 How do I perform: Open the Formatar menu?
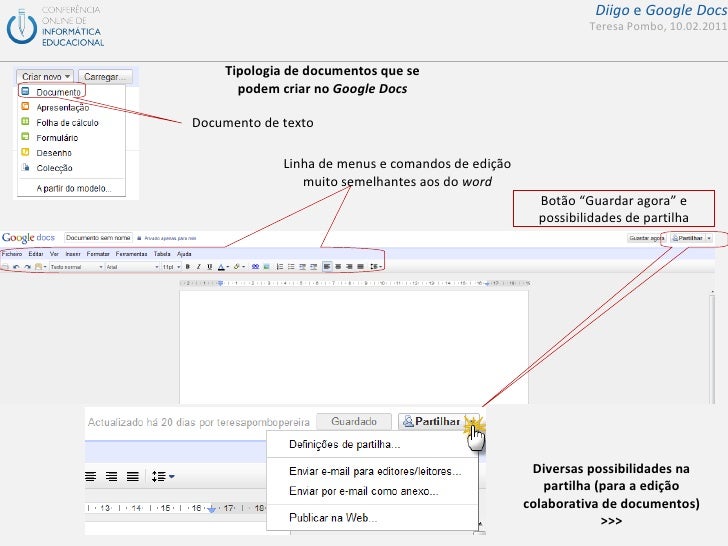pos(98,254)
